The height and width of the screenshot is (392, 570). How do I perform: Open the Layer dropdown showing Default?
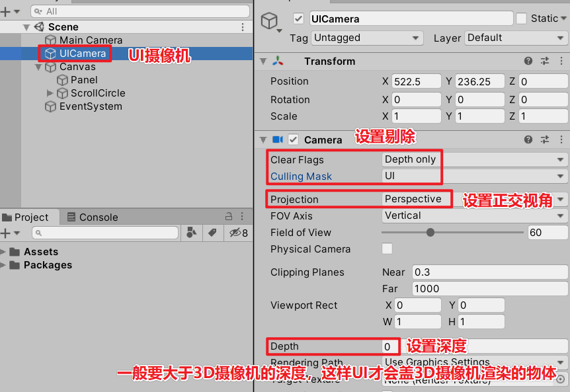tap(516, 38)
